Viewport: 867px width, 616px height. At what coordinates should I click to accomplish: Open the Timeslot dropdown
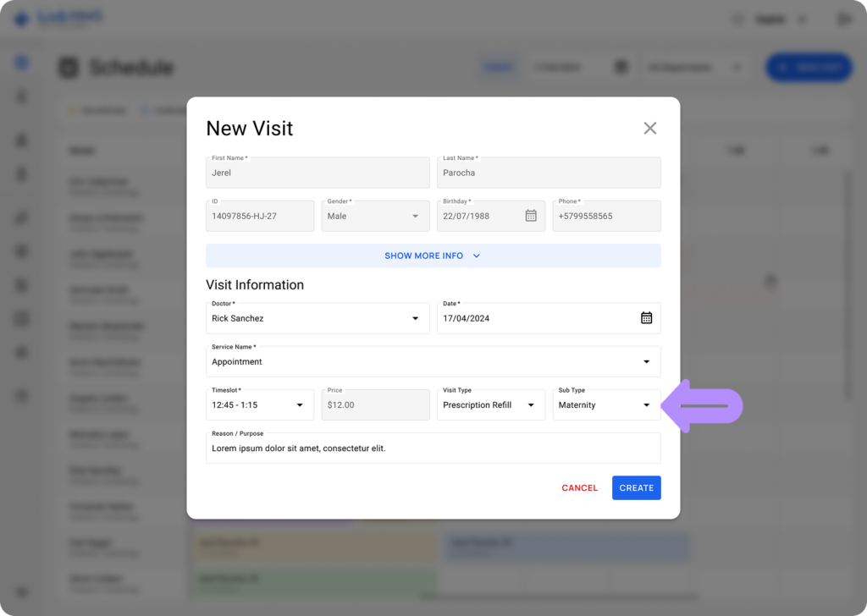[259, 405]
